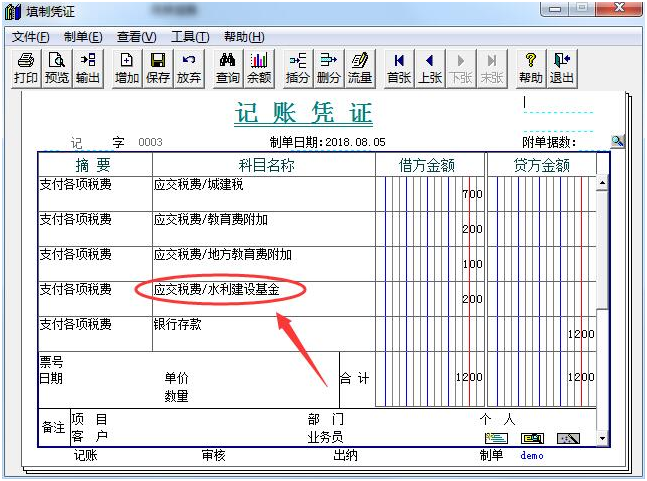Open the 查看(V) menu
647x481 pixels.
coord(137,37)
